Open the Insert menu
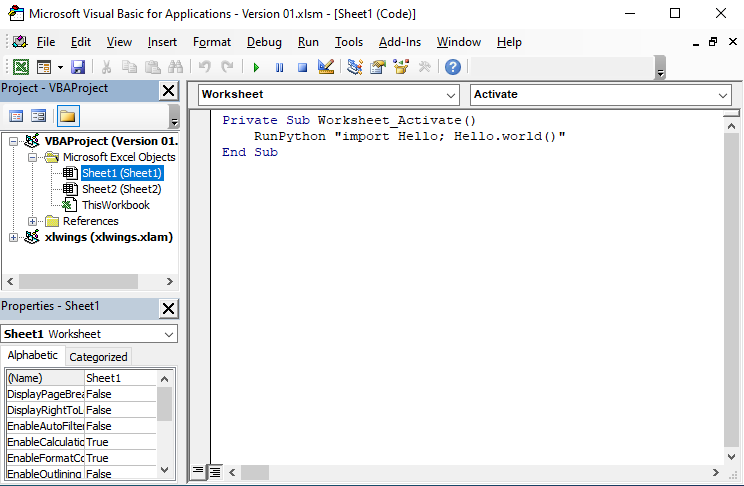Screen dimensions: 744x486 [x=162, y=42]
